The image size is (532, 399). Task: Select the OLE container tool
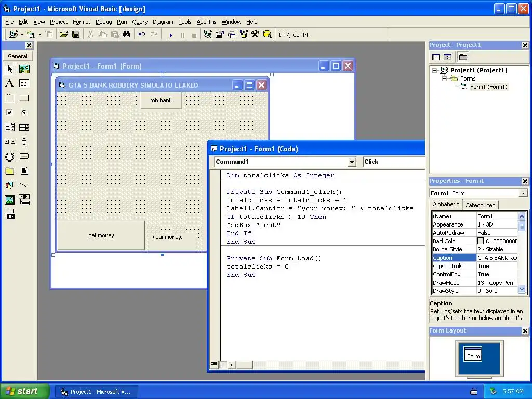10,215
